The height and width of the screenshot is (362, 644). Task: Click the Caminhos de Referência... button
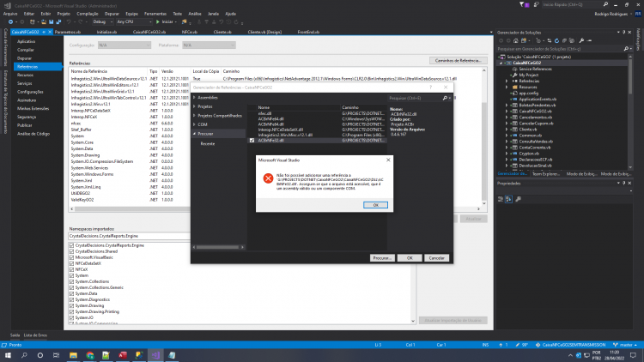coord(458,60)
